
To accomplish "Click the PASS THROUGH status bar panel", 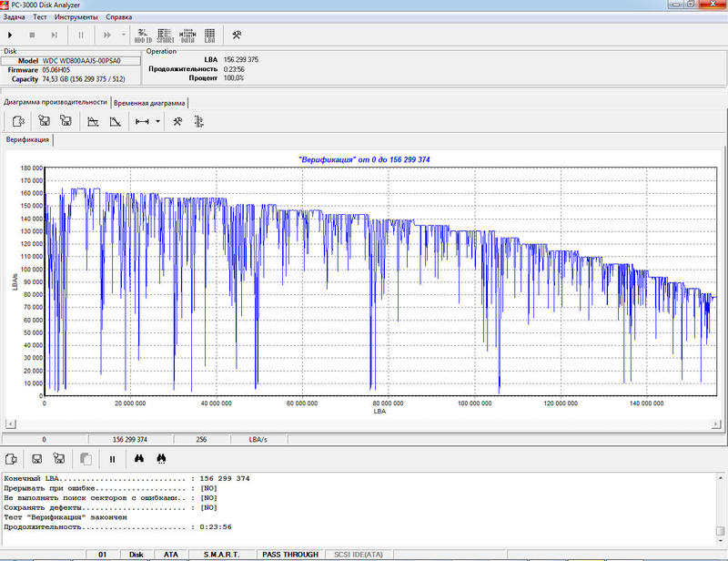I will [x=289, y=554].
